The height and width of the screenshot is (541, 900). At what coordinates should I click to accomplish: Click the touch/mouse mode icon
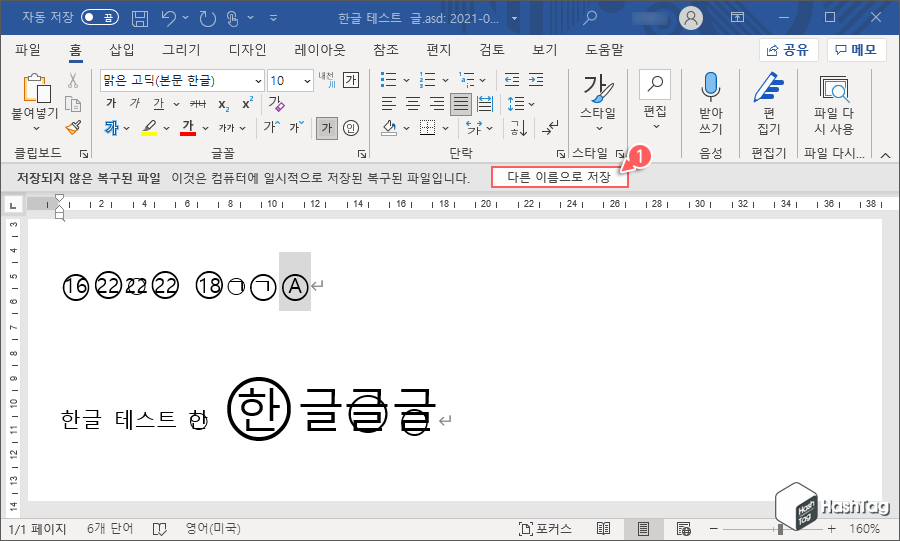coord(232,18)
